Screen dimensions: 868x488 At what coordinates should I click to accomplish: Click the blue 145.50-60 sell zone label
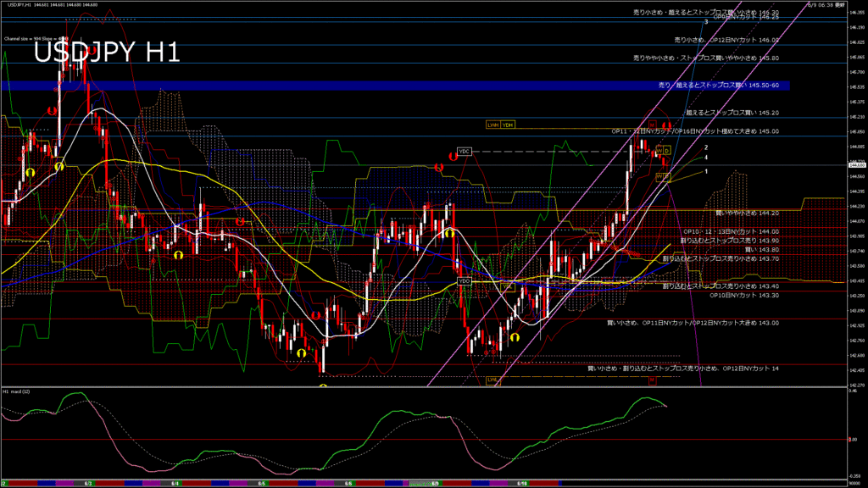[719, 86]
